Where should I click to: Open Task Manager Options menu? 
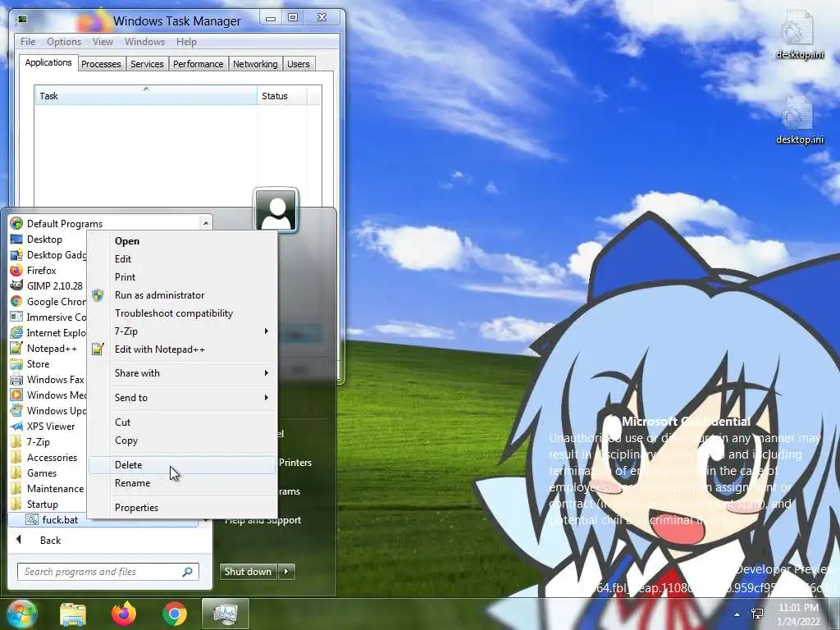pos(64,41)
